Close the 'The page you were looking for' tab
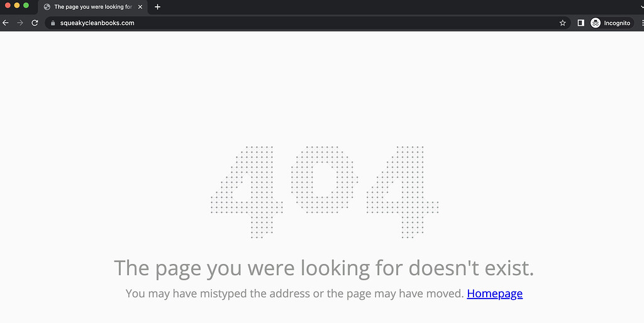Screen dimensions: 644x323 click(x=140, y=7)
